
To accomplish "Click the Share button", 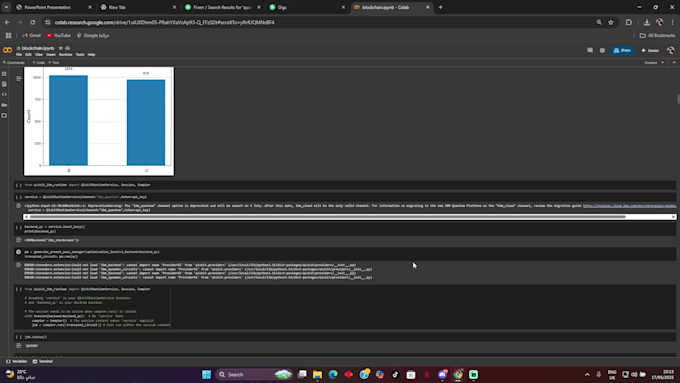I will (x=622, y=50).
